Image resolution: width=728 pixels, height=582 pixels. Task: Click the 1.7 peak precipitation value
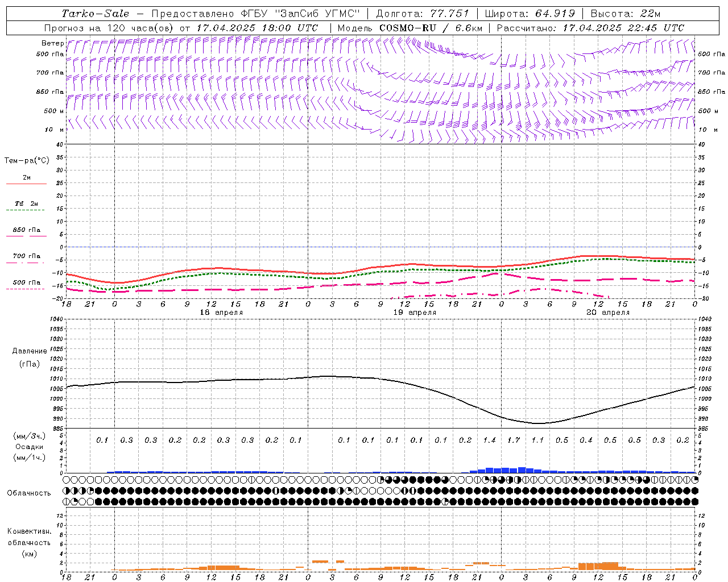pos(514,440)
